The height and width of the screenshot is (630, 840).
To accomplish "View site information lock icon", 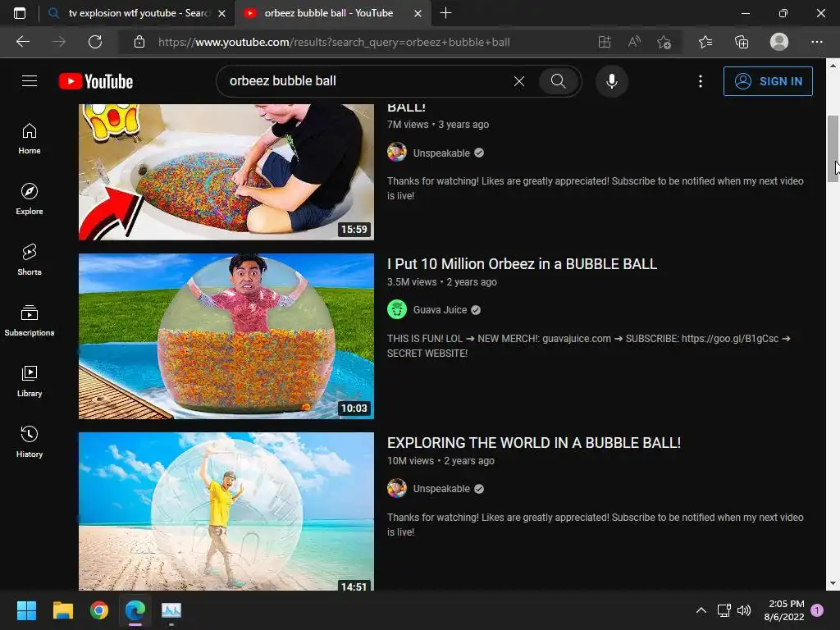I will point(139,42).
